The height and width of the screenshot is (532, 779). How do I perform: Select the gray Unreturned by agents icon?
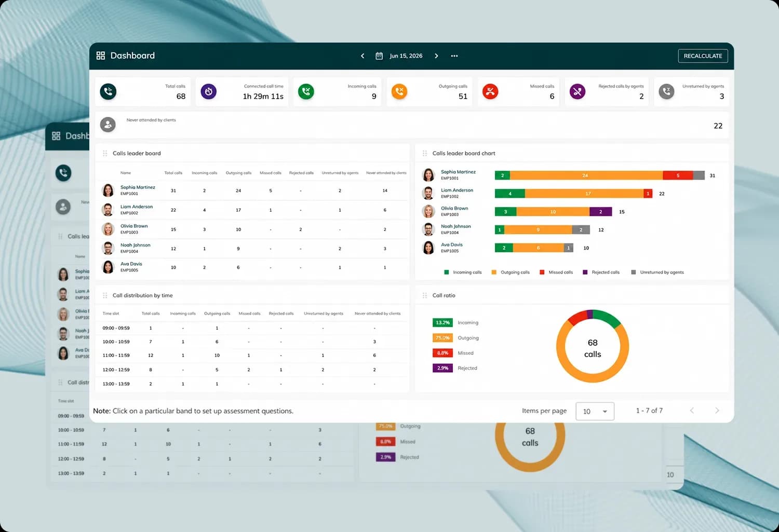(666, 91)
